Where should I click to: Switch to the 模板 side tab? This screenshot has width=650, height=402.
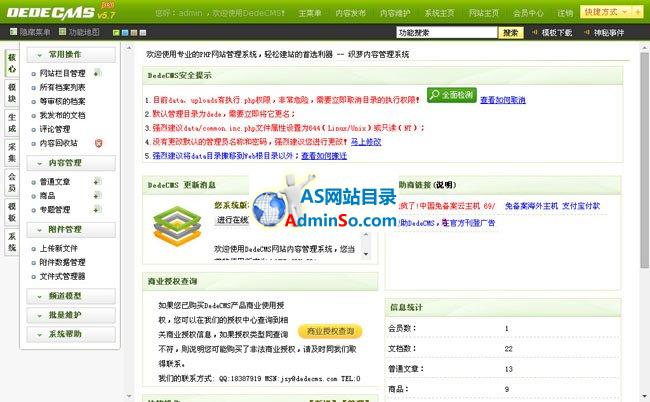click(x=12, y=212)
